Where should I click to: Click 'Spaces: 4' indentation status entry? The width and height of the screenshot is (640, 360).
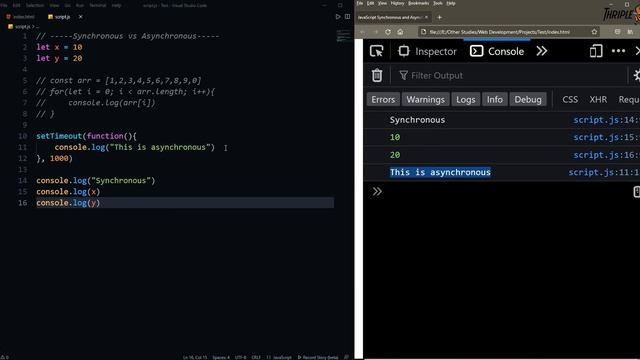pos(221,357)
